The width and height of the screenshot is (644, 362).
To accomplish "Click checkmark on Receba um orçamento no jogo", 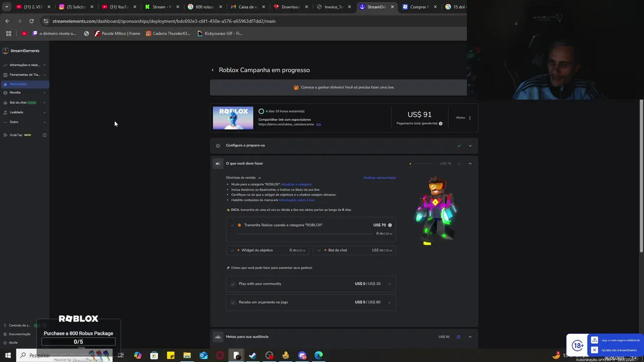I will point(232,302).
